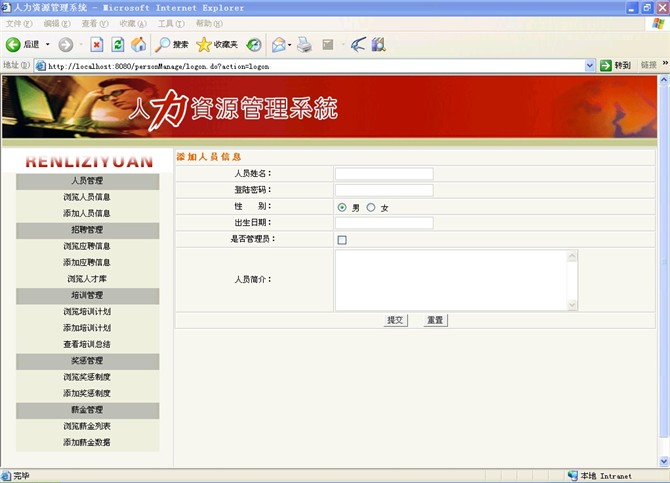Open the History/Media globe icon
This screenshot has height=483, width=670.
pyautogui.click(x=254, y=44)
